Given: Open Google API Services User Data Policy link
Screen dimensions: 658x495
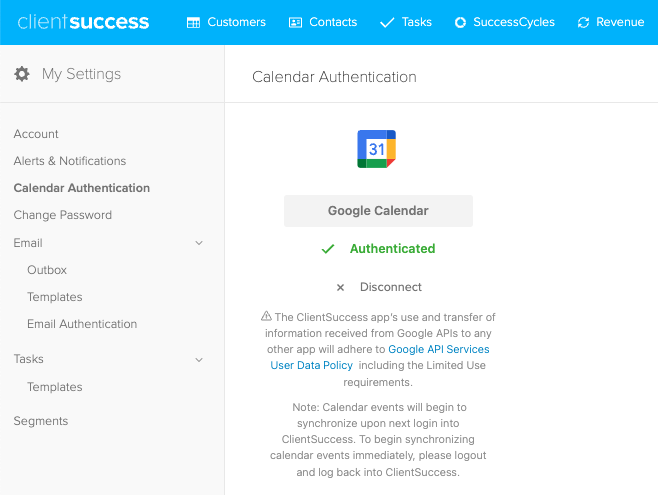Looking at the screenshot, I should click(x=380, y=357).
